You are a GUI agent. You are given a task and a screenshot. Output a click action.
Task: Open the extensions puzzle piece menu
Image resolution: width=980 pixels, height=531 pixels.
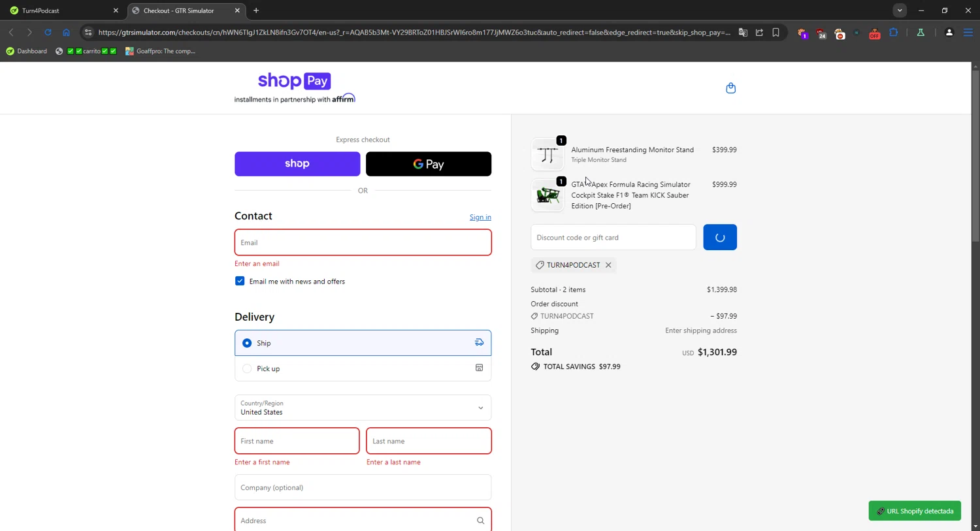tap(893, 33)
